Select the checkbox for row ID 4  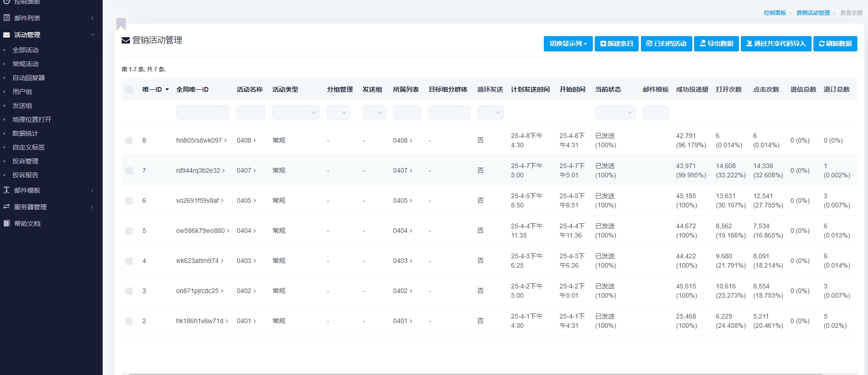tap(129, 261)
